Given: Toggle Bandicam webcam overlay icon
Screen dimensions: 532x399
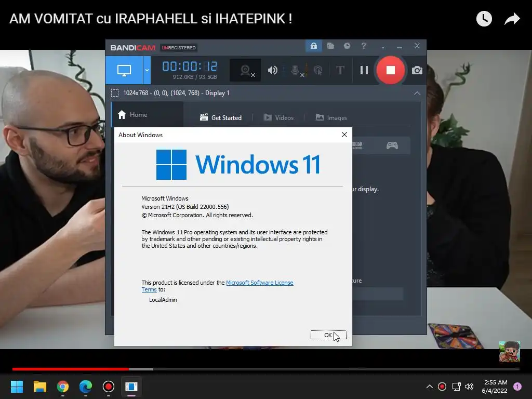Looking at the screenshot, I should pos(246,71).
